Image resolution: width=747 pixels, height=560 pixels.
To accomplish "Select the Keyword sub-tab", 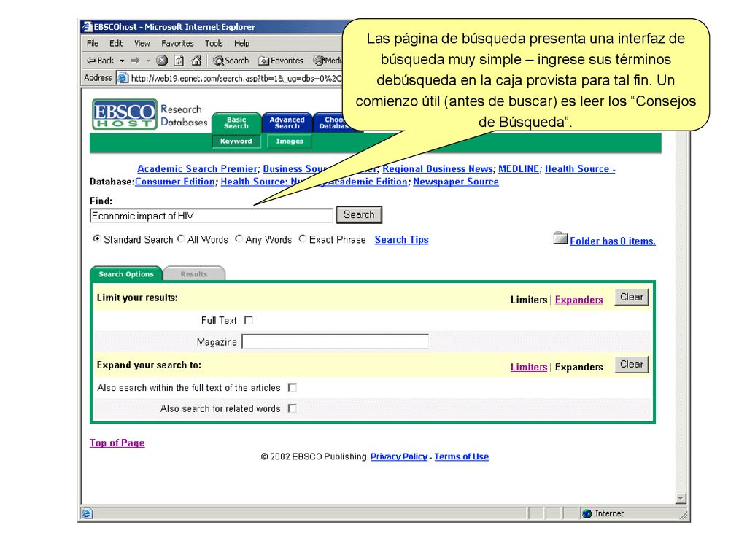I will (236, 141).
